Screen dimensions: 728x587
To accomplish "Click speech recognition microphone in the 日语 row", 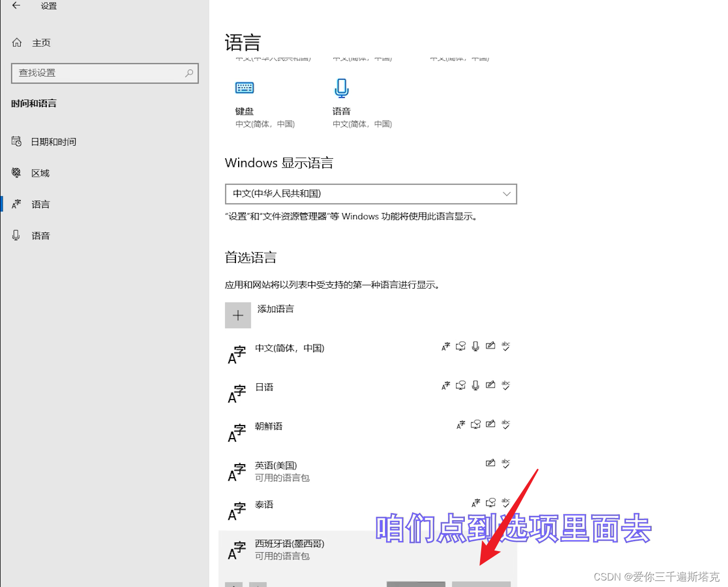I will (x=476, y=385).
